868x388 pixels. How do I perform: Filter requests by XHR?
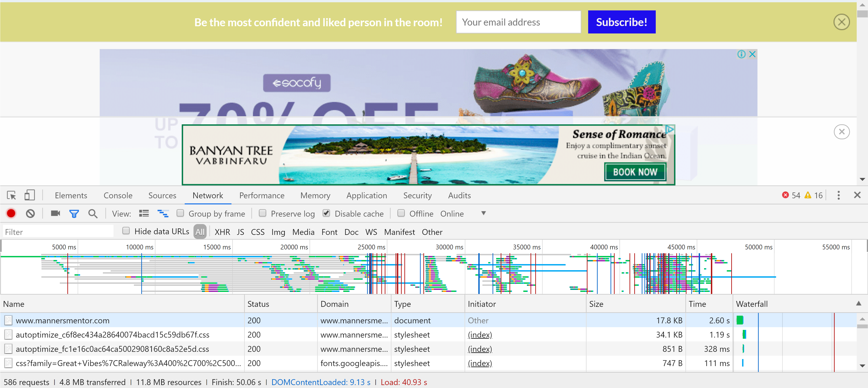(x=222, y=232)
